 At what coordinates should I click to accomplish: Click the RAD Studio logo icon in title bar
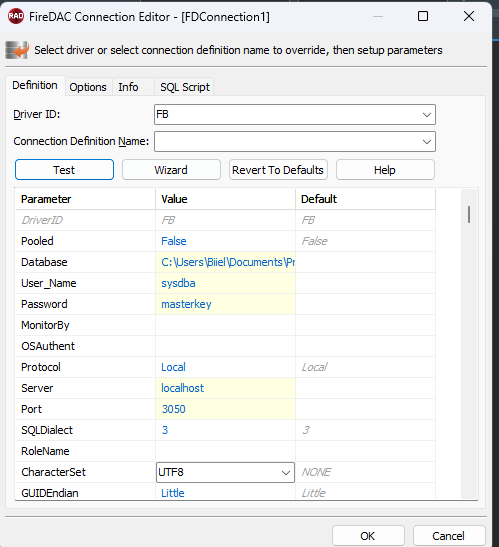[16, 16]
